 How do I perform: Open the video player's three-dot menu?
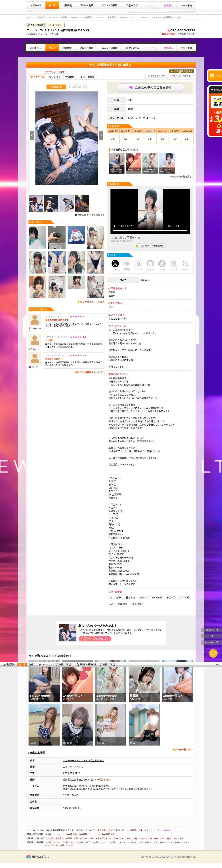[186, 226]
